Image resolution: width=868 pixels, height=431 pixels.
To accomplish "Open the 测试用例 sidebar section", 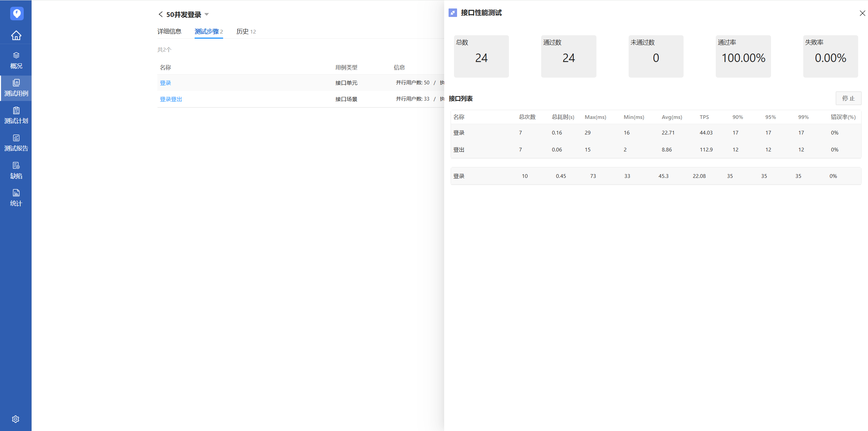I will tap(16, 88).
